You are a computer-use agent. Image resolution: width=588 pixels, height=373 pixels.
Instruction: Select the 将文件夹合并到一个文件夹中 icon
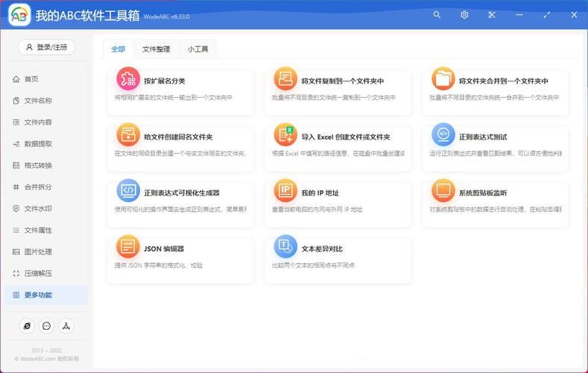pyautogui.click(x=443, y=78)
